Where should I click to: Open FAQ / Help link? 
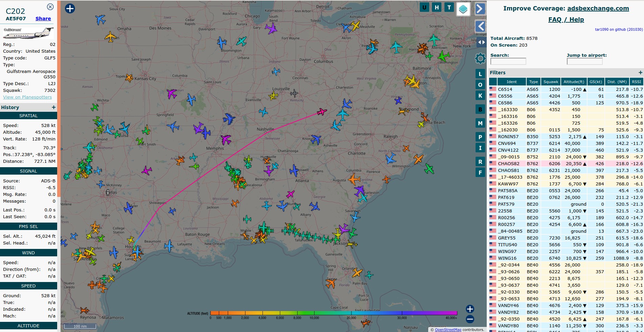click(566, 20)
